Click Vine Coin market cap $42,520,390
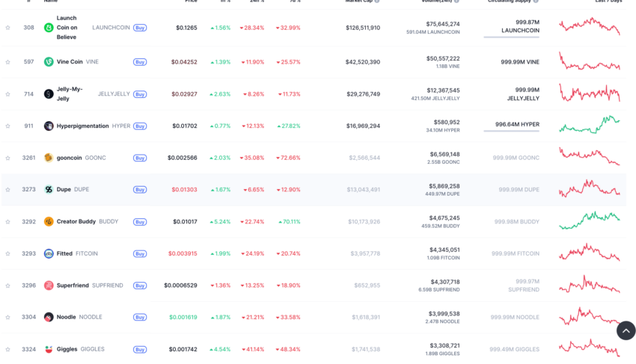This screenshot has width=636, height=364. 363,62
